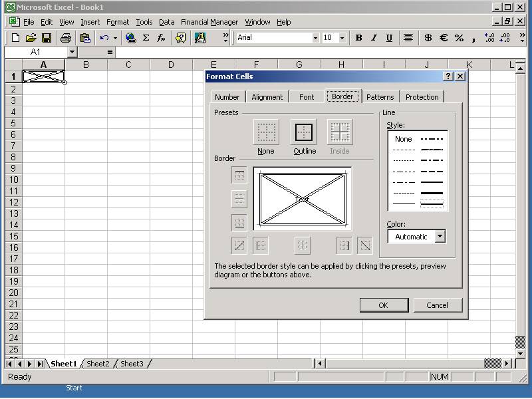Screen dimensions: 532x399
Task: Switch to the Patterns tab
Action: (x=380, y=97)
